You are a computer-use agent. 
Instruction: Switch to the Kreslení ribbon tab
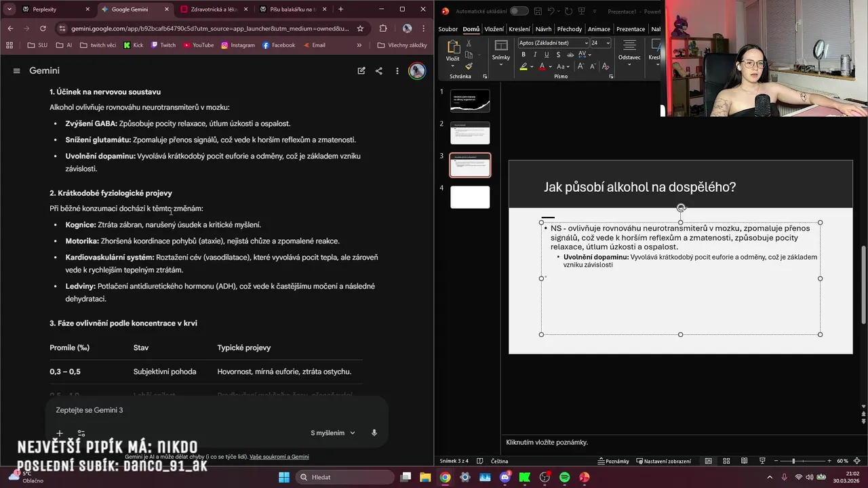tap(519, 29)
